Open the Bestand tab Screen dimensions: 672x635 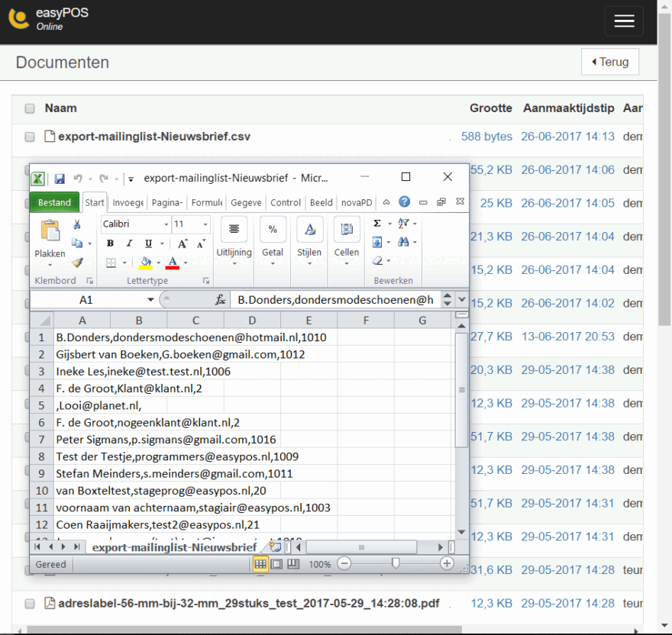tap(54, 202)
